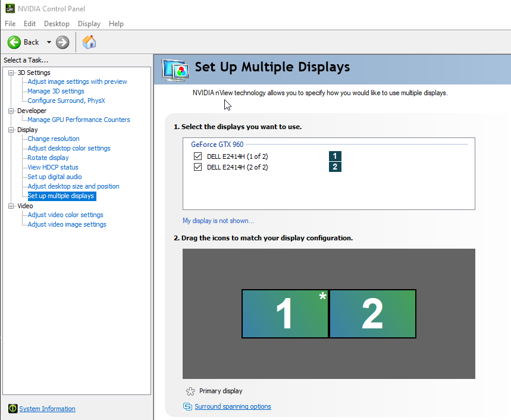
Task: Collapse the Display tree node
Action: (11, 130)
